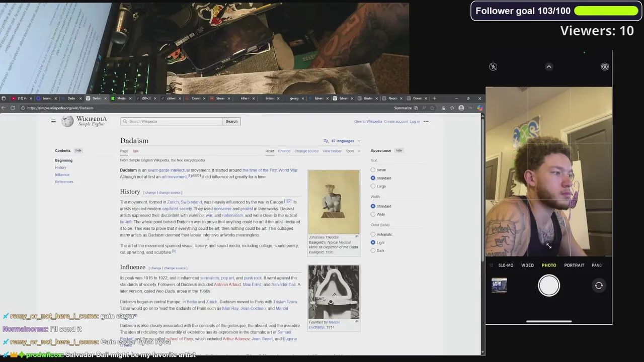Enlarge the Baargeld image via its icon
Viewport: 644px width, 362px height.
(x=357, y=237)
